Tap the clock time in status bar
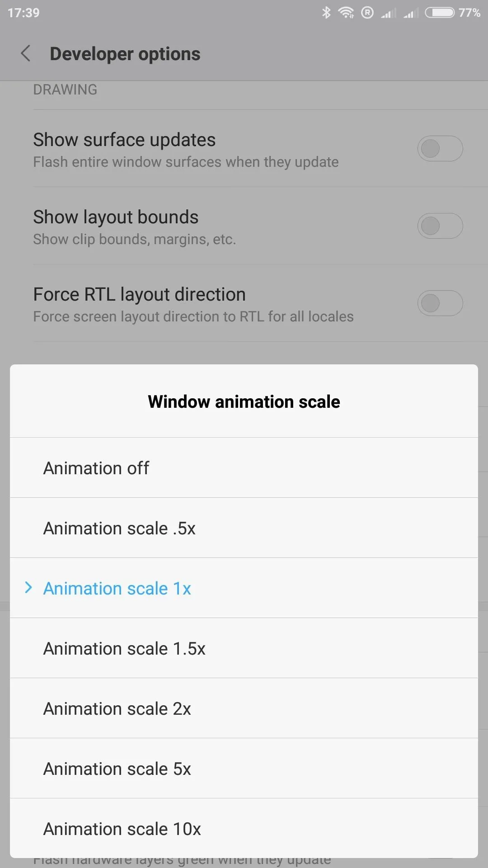488x868 pixels. point(23,13)
